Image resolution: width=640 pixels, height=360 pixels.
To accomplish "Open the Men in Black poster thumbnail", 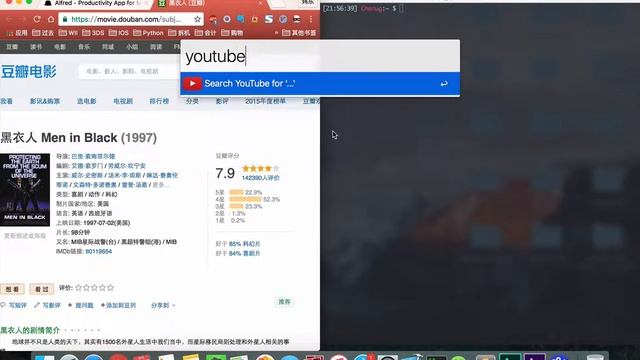I will [x=25, y=190].
